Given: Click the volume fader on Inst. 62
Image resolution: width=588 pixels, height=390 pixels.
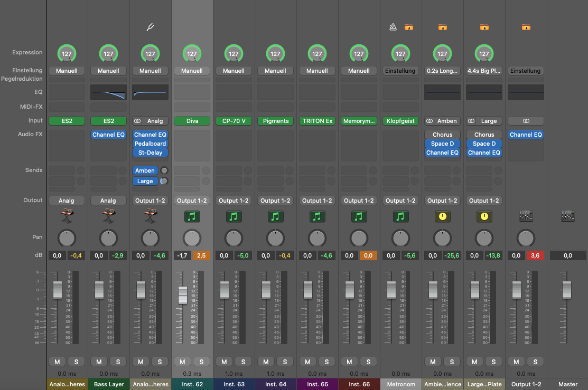Looking at the screenshot, I should pos(183,295).
